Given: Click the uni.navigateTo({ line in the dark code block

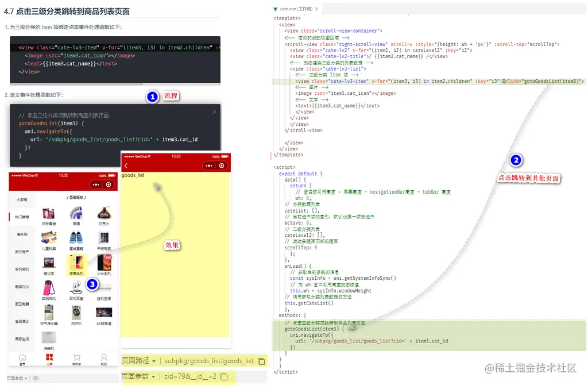Looking at the screenshot, I should pos(48,132).
